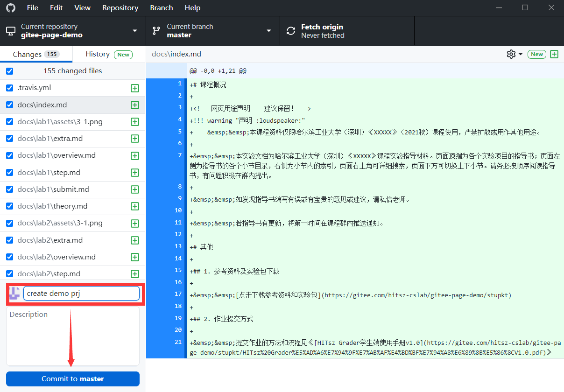
Task: Uncheck docs\lab1\assets\3-1.png checkbox
Action: (10, 122)
